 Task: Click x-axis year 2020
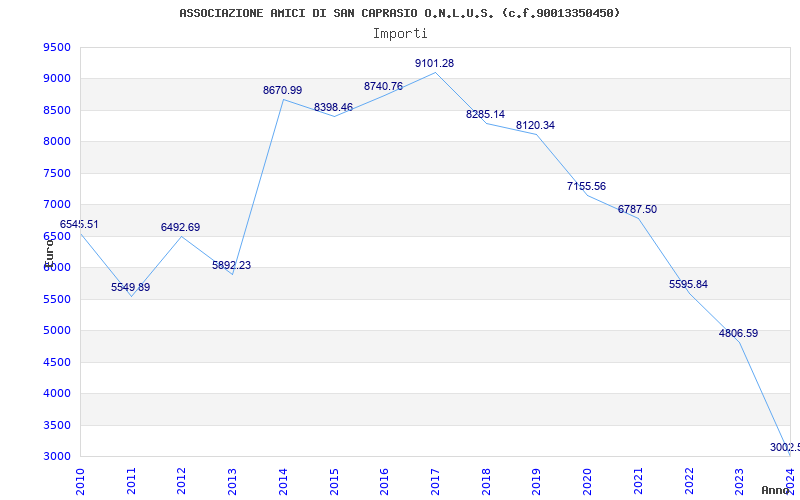587,482
